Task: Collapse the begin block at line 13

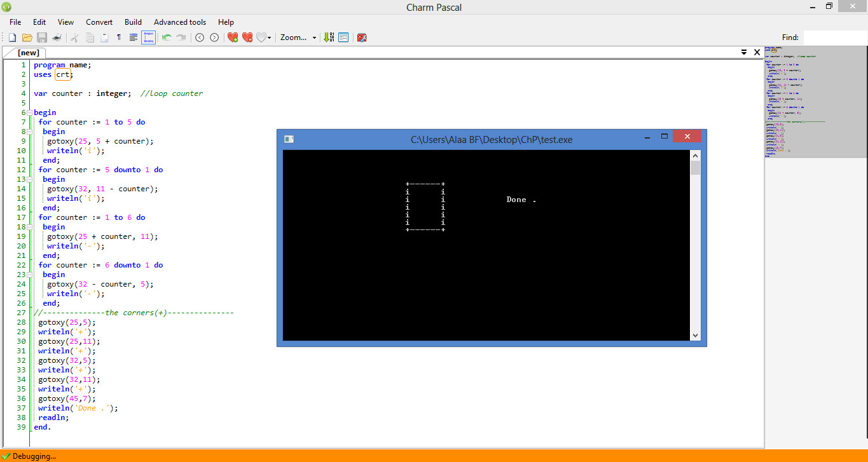Action: pyautogui.click(x=30, y=179)
